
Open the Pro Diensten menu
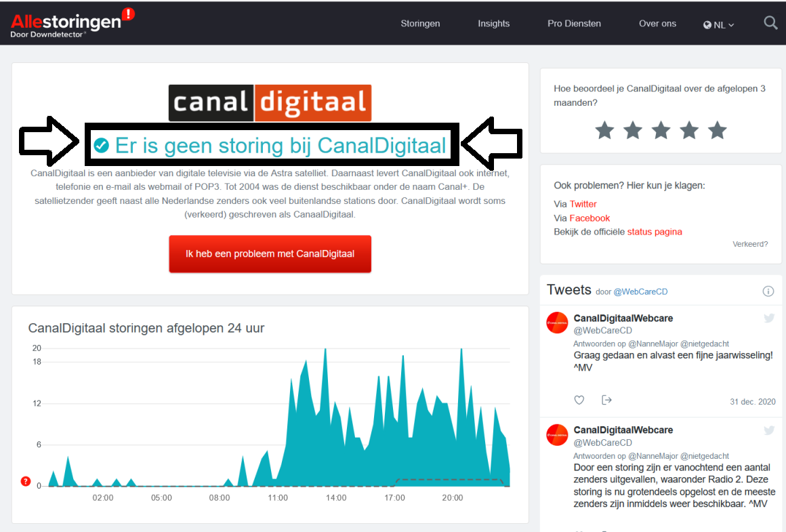(574, 24)
